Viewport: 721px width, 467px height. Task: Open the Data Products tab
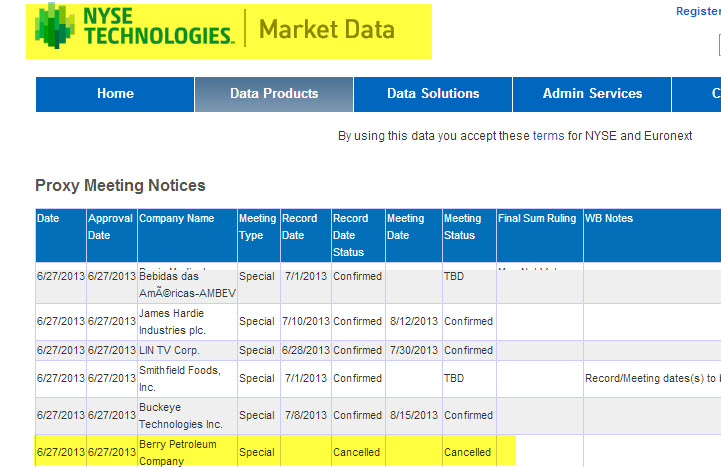tap(274, 94)
